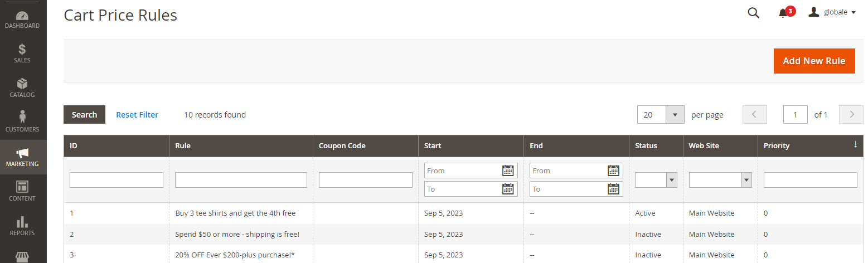
Task: Expand the Status filter dropdown
Action: [656, 180]
